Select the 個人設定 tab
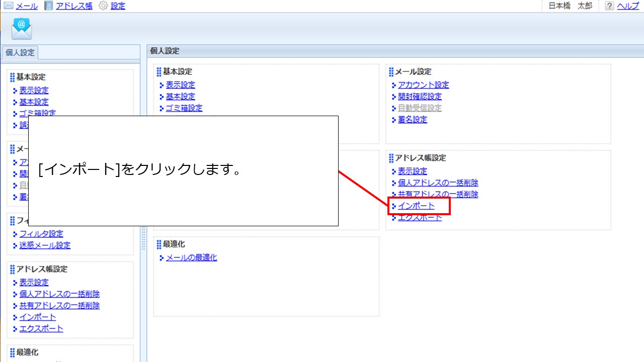This screenshot has height=362, width=644. [x=20, y=52]
